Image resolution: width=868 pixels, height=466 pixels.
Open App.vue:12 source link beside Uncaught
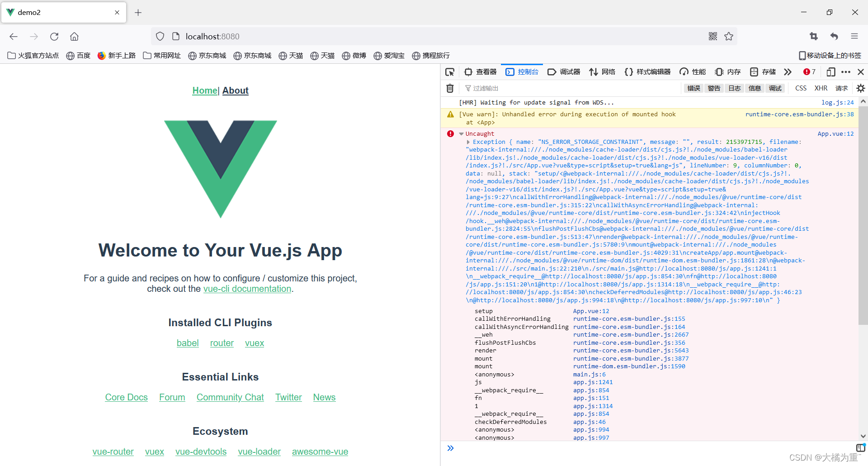click(836, 134)
